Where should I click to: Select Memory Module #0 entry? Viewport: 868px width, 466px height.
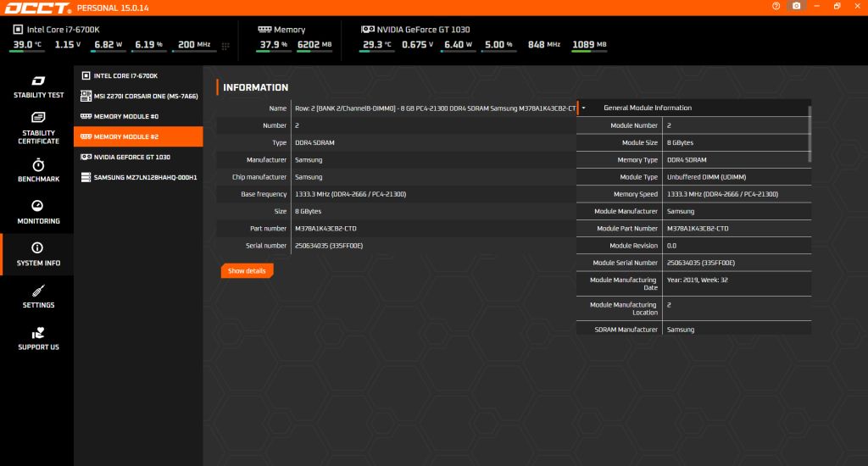138,116
